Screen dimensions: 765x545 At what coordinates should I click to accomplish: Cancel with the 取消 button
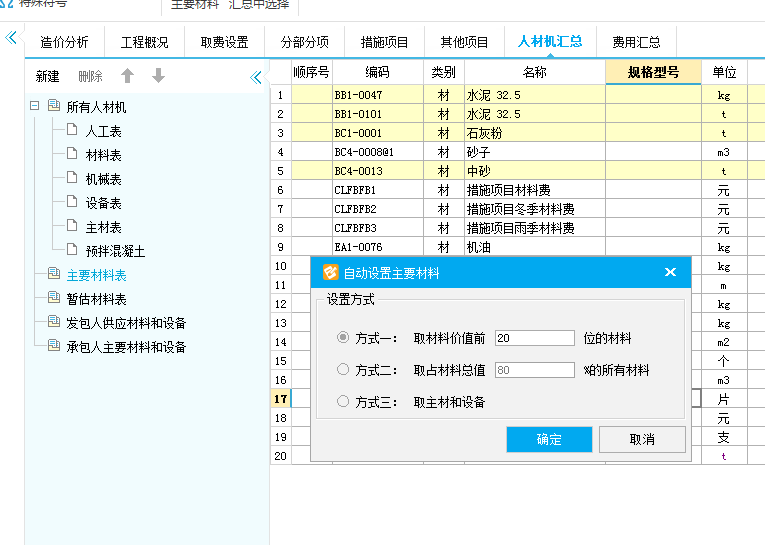642,440
